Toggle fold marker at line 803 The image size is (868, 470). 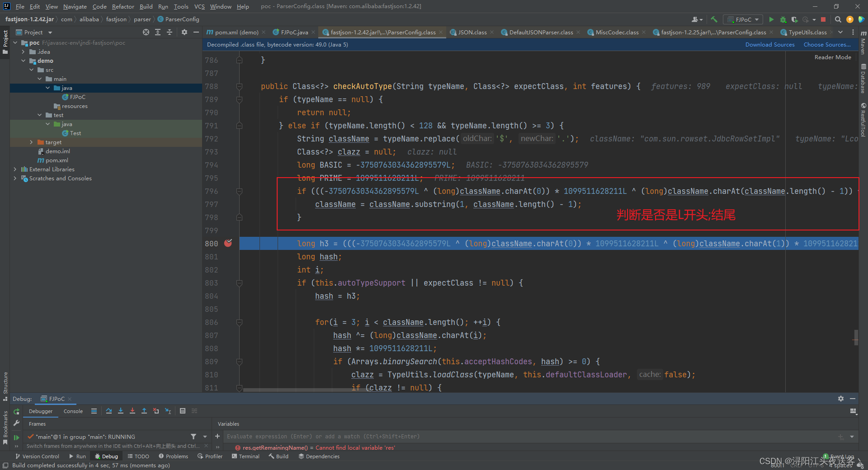tap(239, 283)
